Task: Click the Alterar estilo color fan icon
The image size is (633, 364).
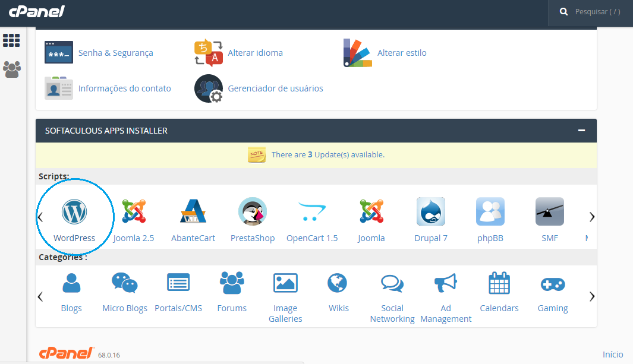Action: click(358, 53)
